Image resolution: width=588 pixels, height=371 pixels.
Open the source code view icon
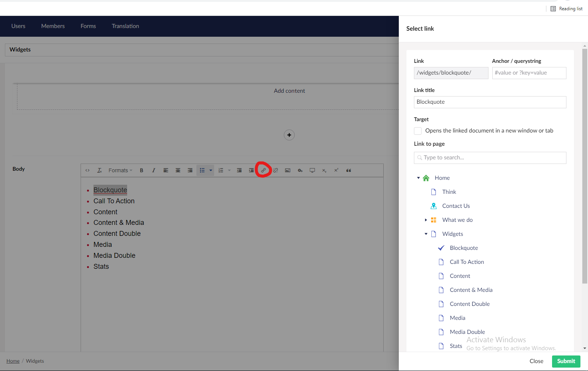coord(87,170)
